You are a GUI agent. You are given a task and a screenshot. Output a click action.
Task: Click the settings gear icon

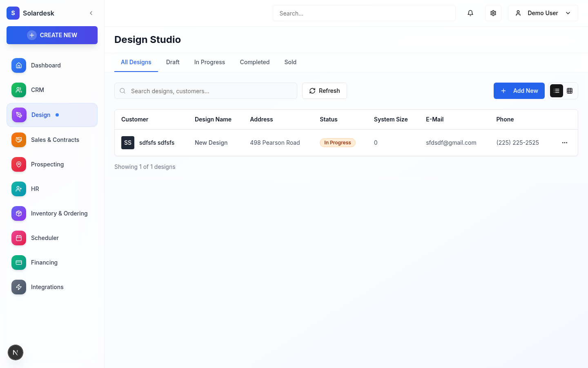point(493,13)
